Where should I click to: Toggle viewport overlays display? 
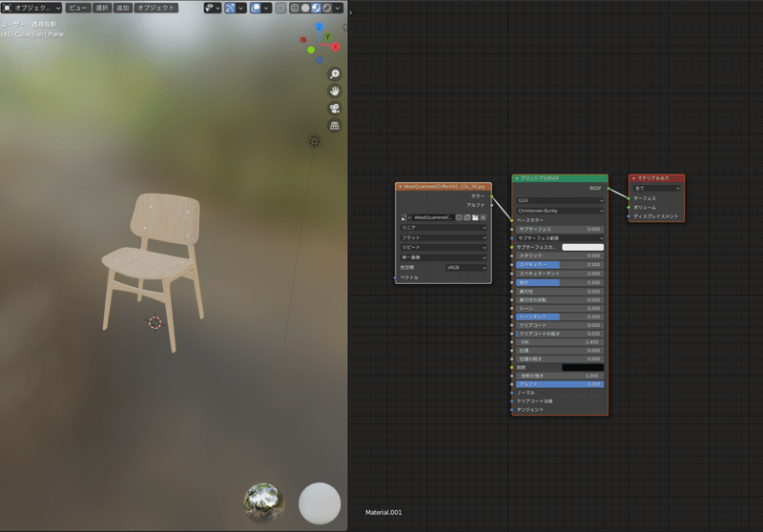click(x=256, y=8)
